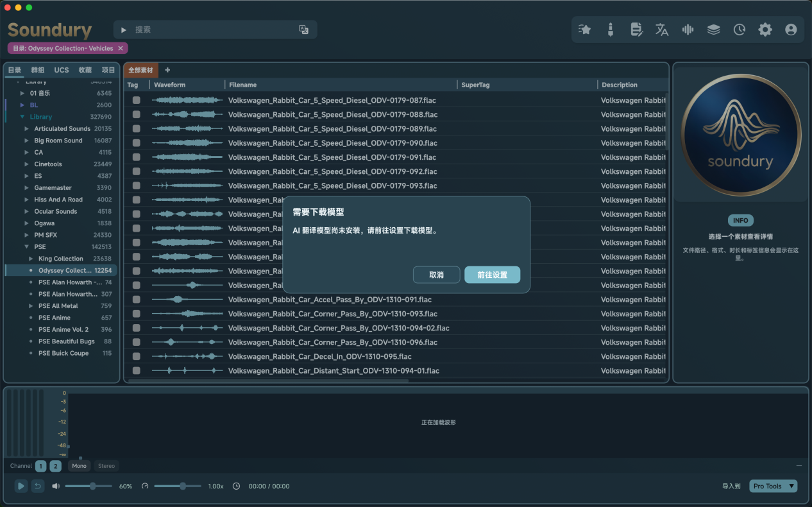Sort by the Description column header
812x507 pixels.
(620, 85)
